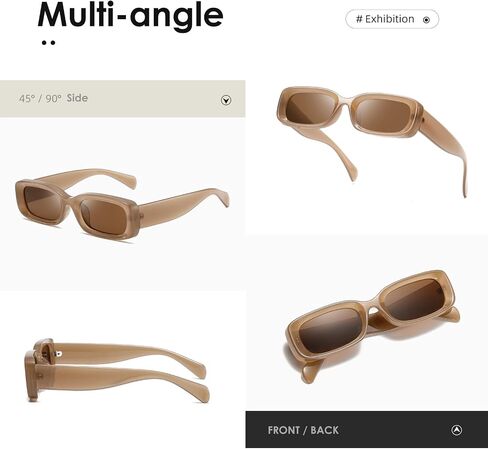Open the side profile sunglasses image
The image size is (488, 449).
[117, 370]
